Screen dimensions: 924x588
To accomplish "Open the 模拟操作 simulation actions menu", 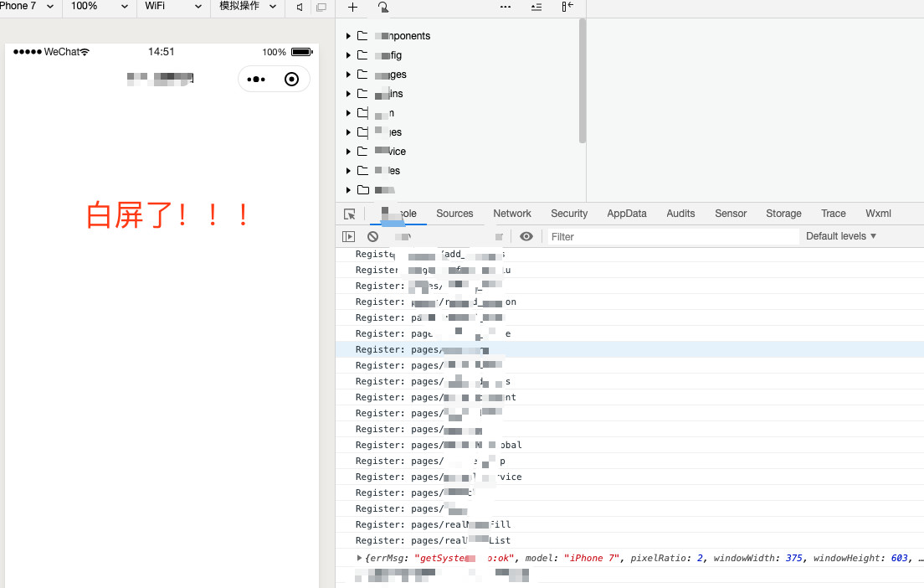I will [246, 7].
